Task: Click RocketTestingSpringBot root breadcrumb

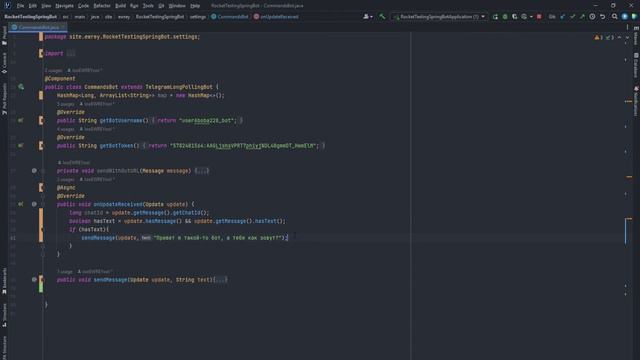Action: [x=31, y=17]
